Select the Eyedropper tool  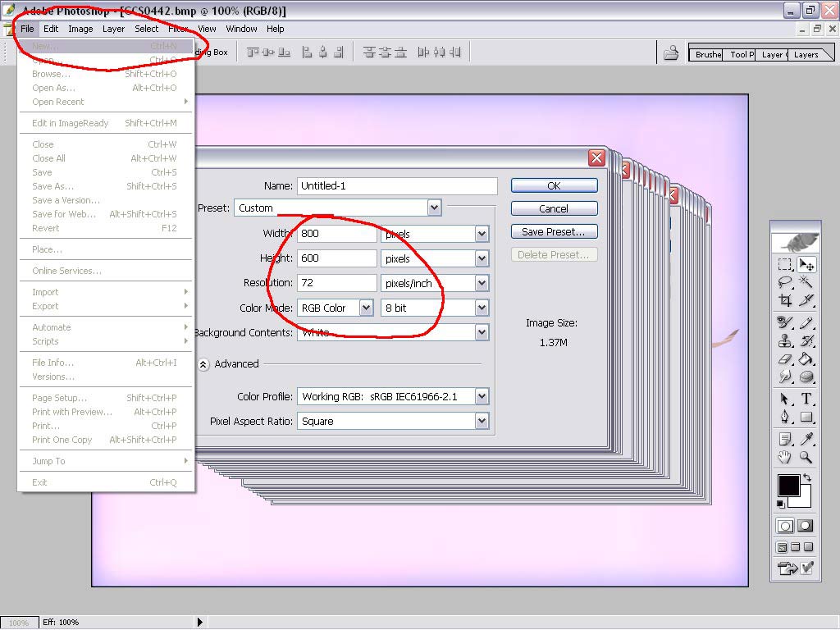click(807, 439)
